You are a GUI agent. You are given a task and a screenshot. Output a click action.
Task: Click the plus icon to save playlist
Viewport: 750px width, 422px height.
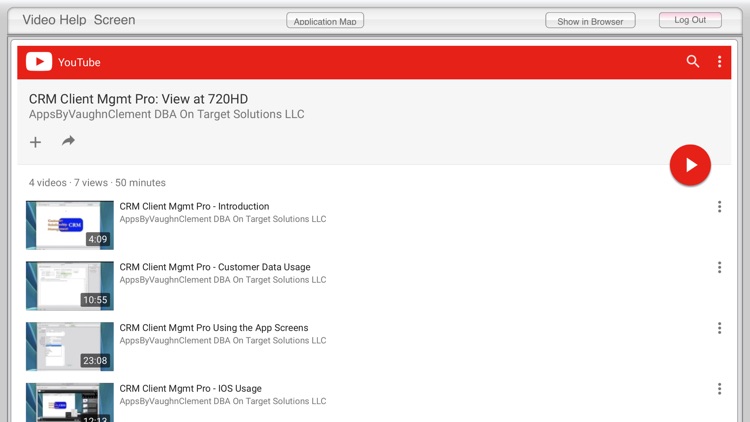[36, 142]
